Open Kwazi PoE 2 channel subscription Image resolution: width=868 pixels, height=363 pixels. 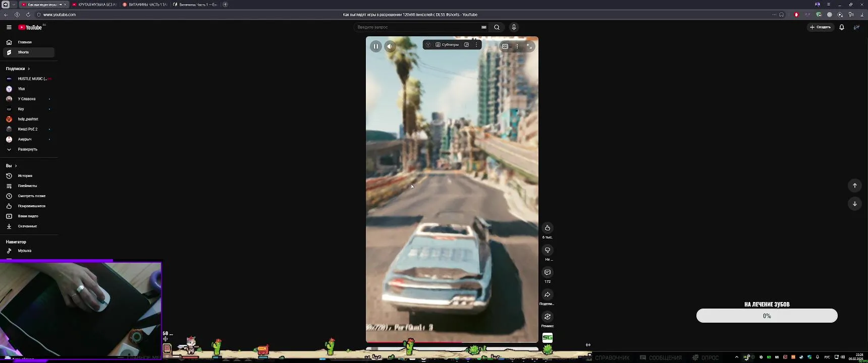click(29, 129)
